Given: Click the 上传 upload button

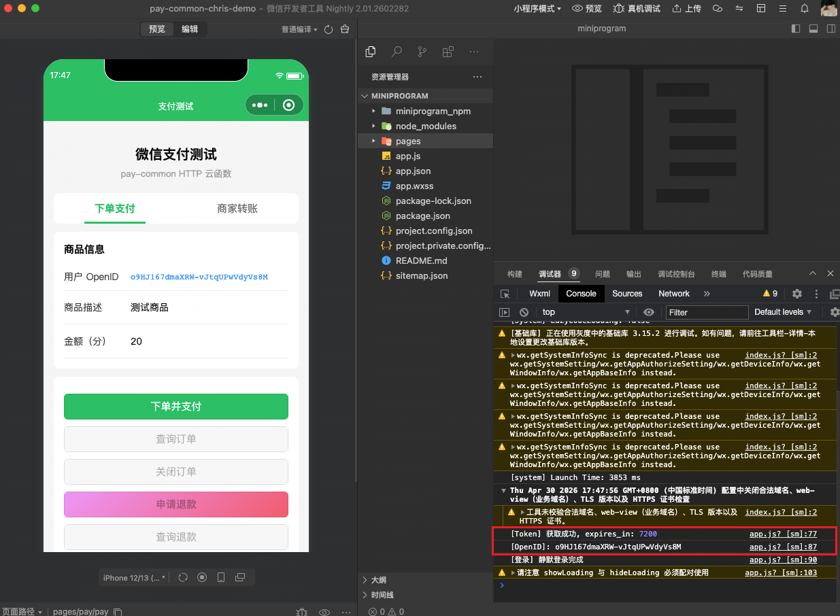Looking at the screenshot, I should [x=686, y=9].
